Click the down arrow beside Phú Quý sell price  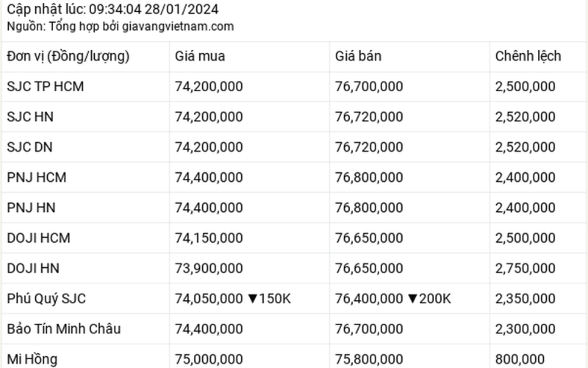click(414, 299)
